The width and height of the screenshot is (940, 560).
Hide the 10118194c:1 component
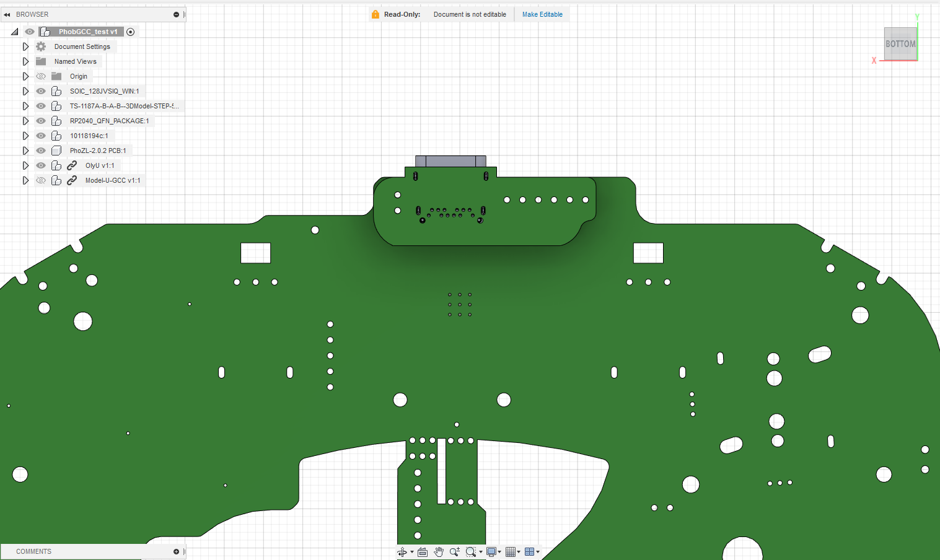point(41,136)
